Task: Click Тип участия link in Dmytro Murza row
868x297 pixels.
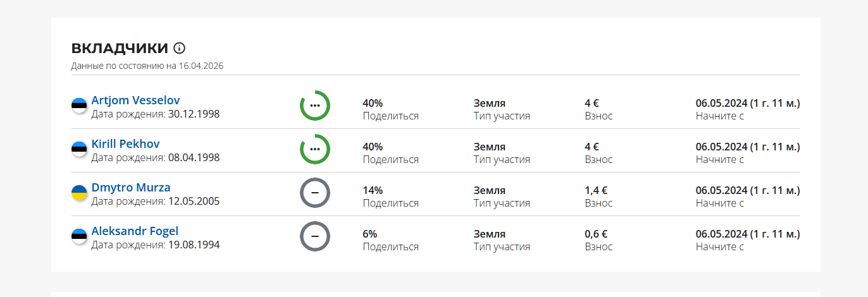Action: tap(502, 203)
